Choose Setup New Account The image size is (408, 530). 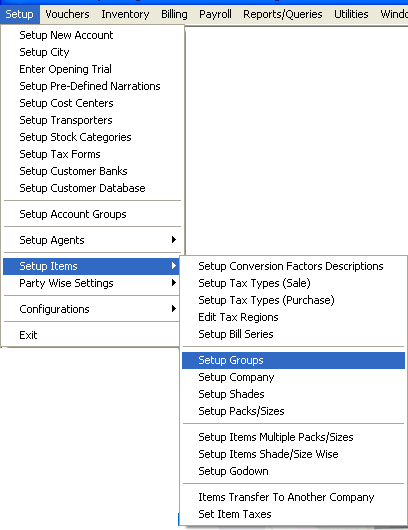pyautogui.click(x=92, y=35)
